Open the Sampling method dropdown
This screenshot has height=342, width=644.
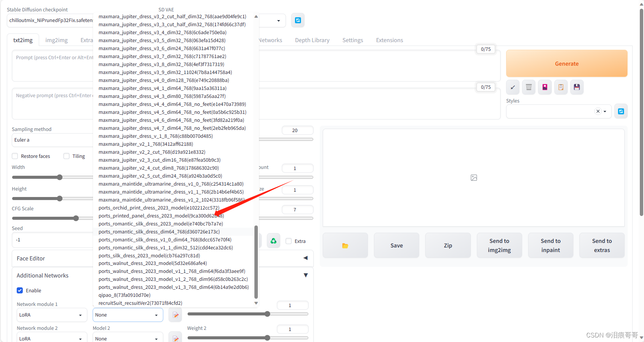tap(52, 140)
